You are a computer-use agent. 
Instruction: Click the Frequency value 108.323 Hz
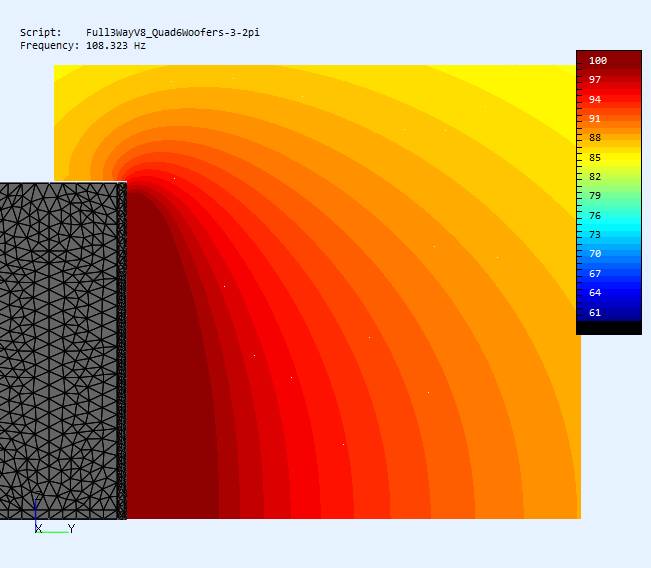(x=116, y=46)
